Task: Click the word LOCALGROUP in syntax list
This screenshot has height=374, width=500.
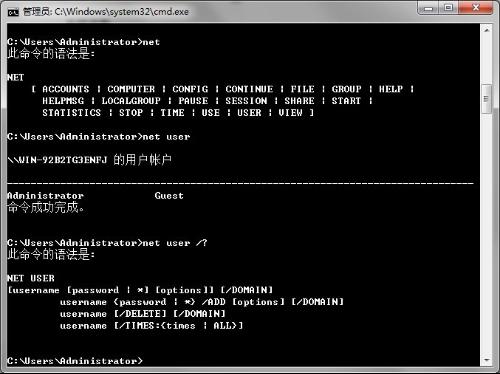Action: 131,101
